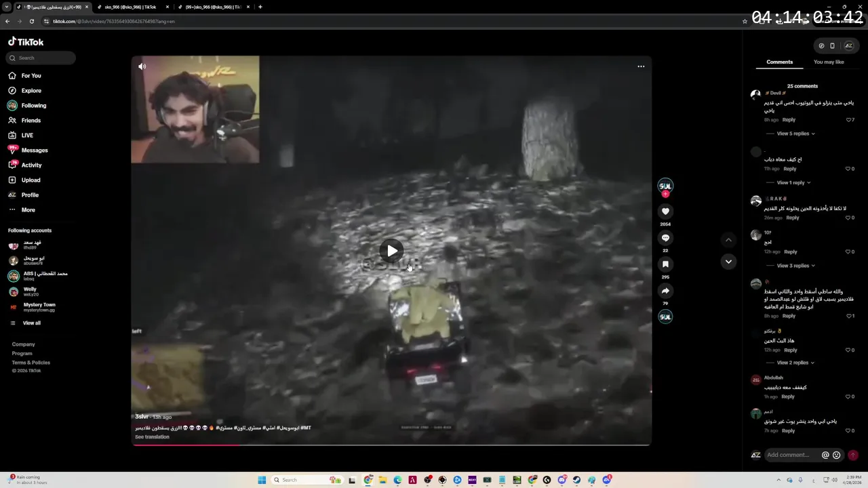
Task: Expand View 3 replies
Action: click(795, 266)
